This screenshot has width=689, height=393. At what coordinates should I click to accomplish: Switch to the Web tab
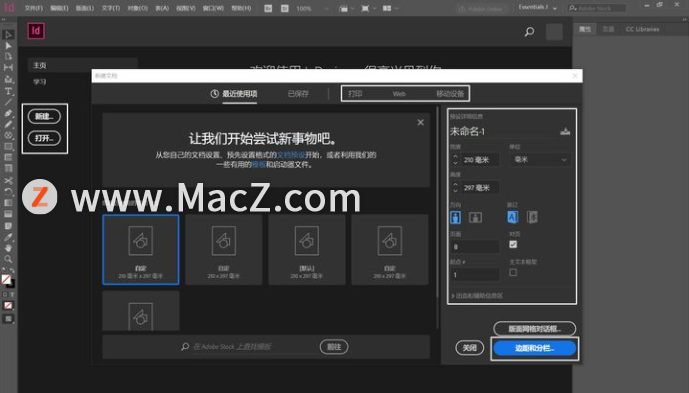pyautogui.click(x=399, y=94)
